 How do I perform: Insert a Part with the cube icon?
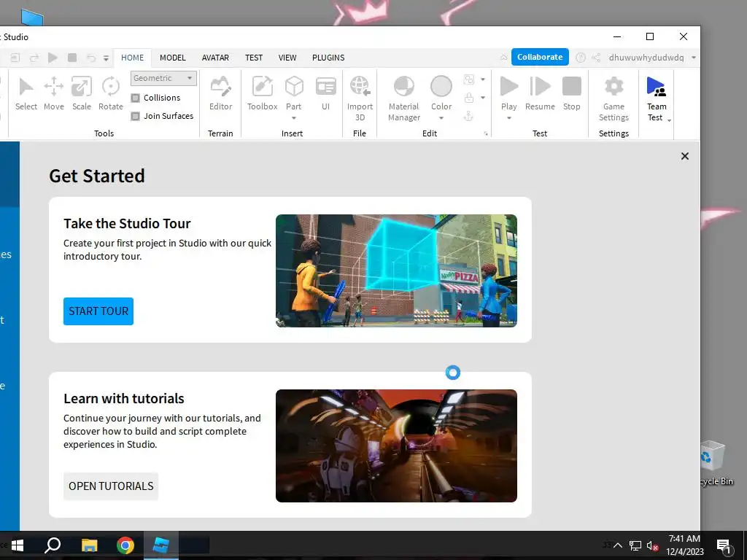click(x=294, y=87)
